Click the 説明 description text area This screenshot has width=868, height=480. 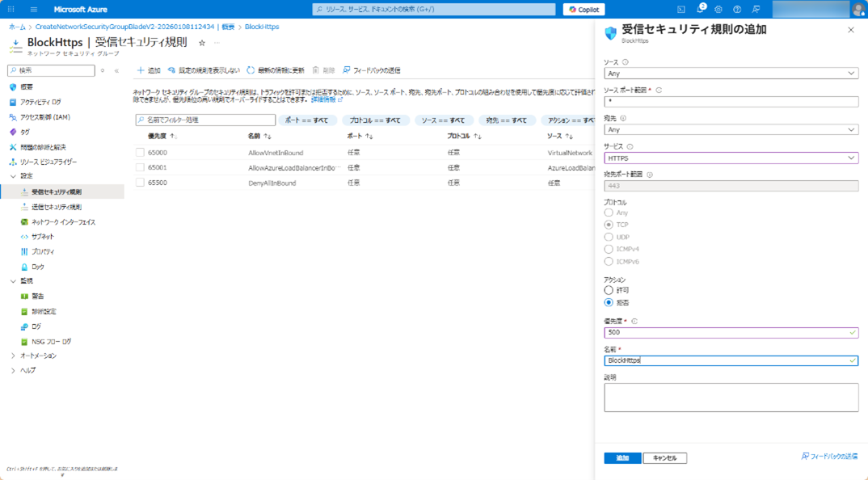pos(731,398)
